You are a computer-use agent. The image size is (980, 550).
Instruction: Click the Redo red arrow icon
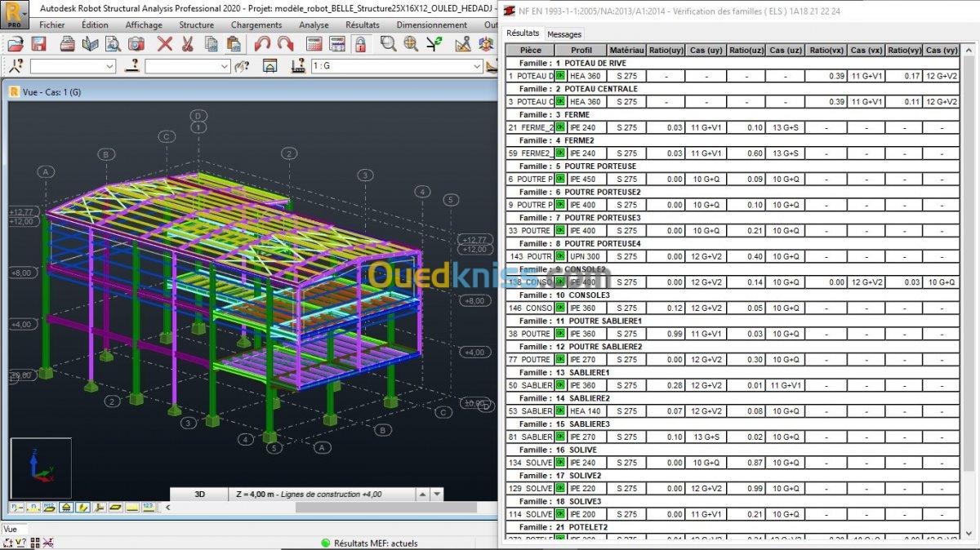point(285,43)
